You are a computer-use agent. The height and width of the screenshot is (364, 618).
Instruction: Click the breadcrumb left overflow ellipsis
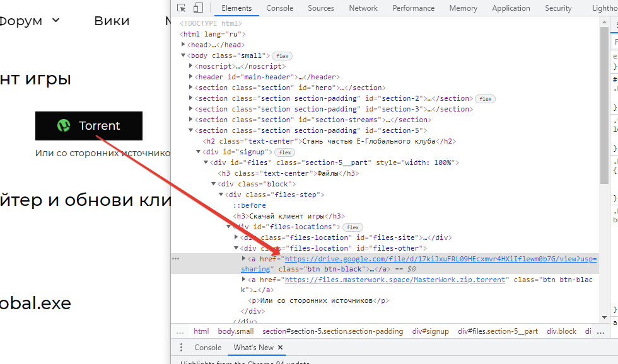click(x=180, y=332)
